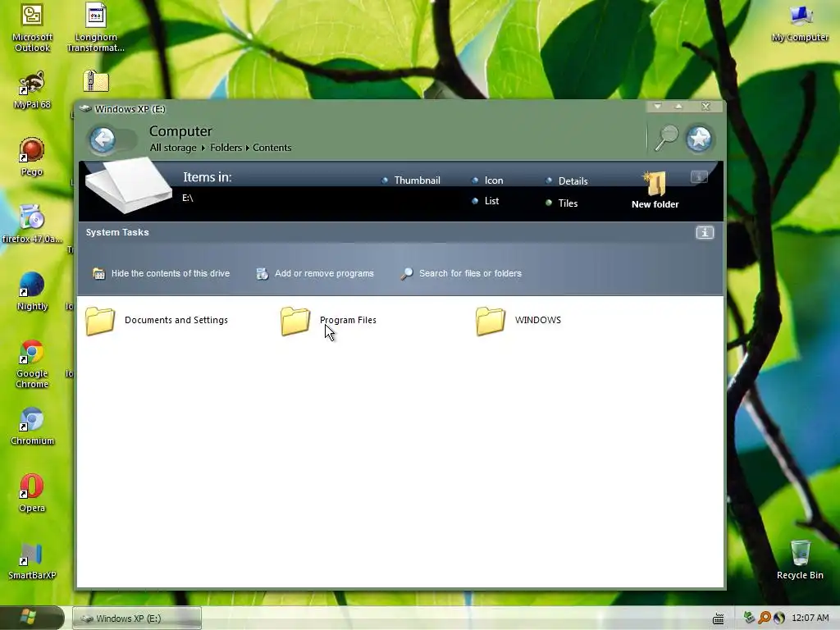This screenshot has width=840, height=630.
Task: Open the star favorites button
Action: [x=699, y=139]
